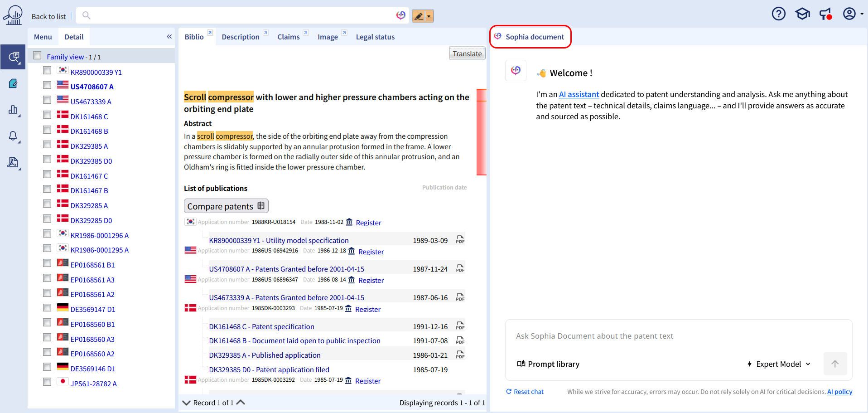Open the Expert Model dropdown
This screenshot has height=413, width=868.
click(779, 364)
